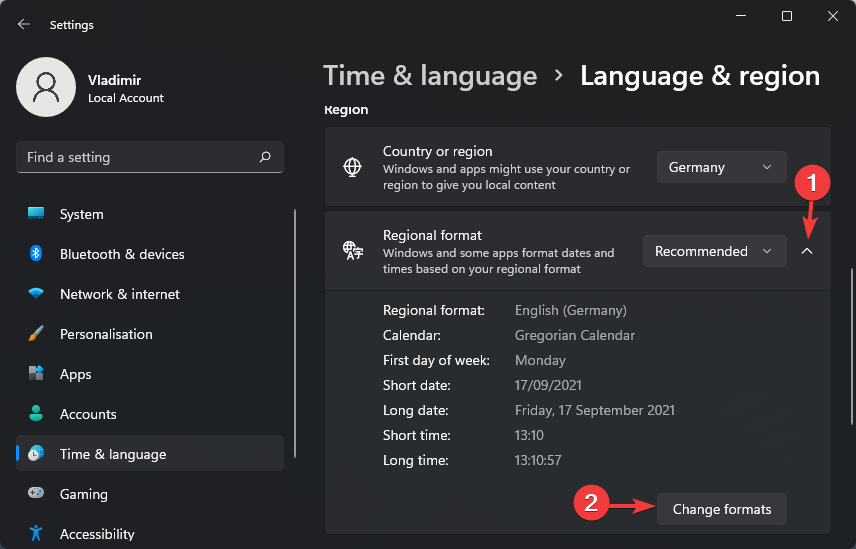The width and height of the screenshot is (856, 549).
Task: Click the Network & internet wifi icon
Action: [x=36, y=294]
